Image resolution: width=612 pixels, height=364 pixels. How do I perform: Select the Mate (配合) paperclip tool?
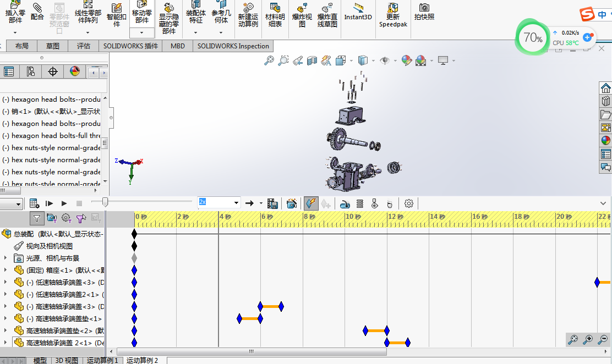click(x=37, y=12)
